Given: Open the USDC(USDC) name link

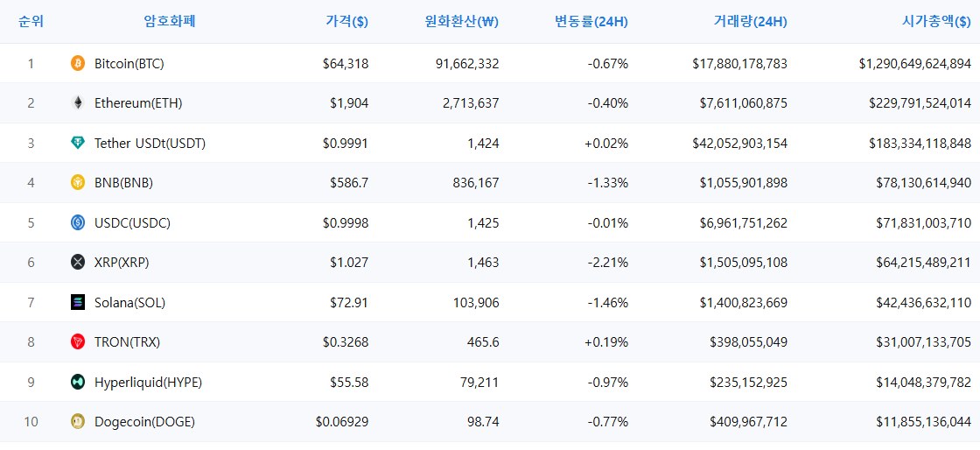Looking at the screenshot, I should point(132,222).
